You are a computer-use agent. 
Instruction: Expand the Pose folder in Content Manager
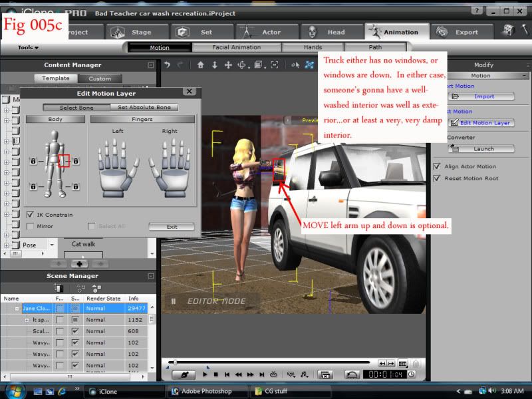click(x=7, y=245)
